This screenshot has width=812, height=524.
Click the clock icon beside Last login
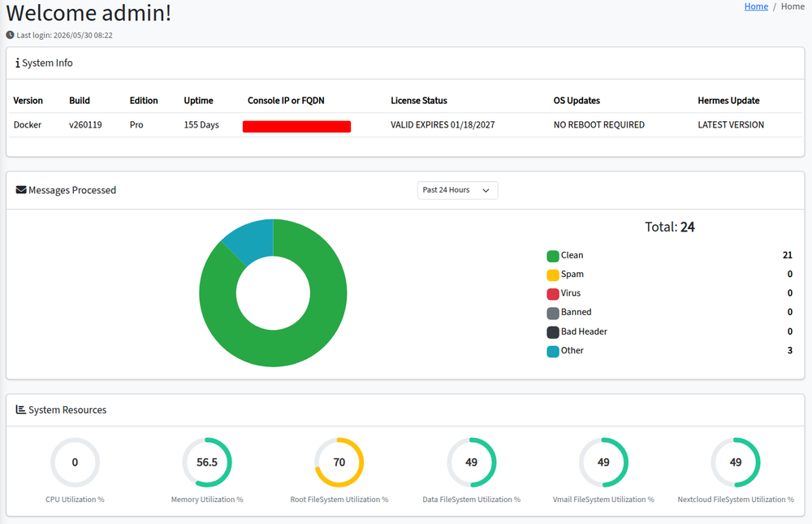point(10,35)
